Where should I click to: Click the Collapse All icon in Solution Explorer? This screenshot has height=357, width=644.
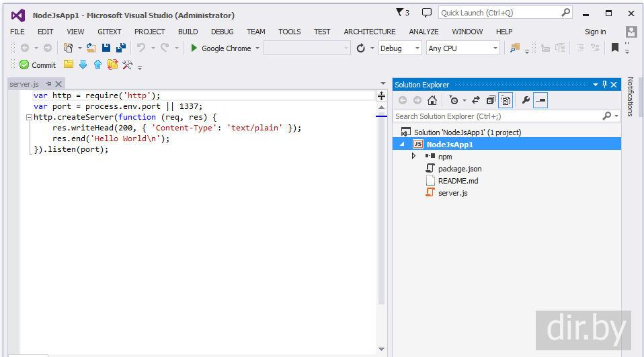pos(490,100)
